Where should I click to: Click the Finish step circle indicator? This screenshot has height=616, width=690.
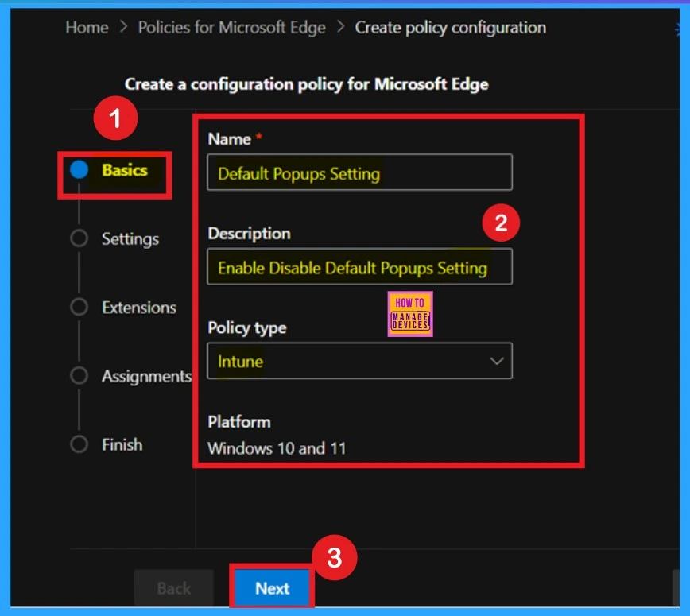pos(79,444)
